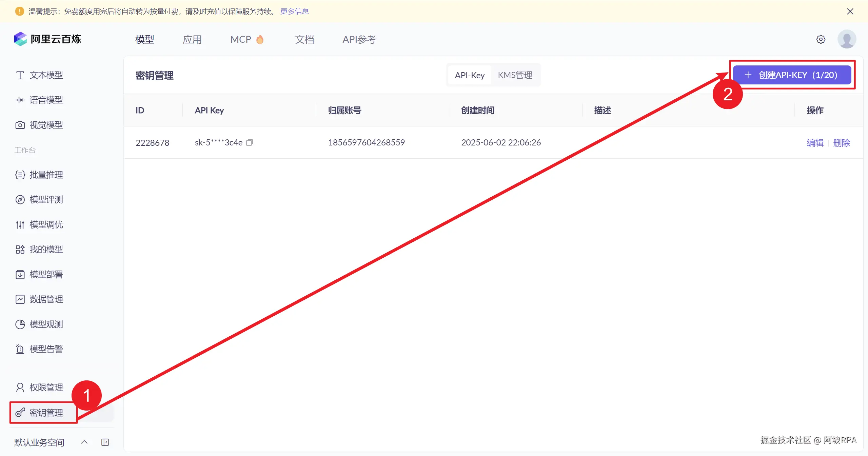The width and height of the screenshot is (868, 456).
Task: Open 视觉模型 camera icon item
Action: [x=20, y=125]
